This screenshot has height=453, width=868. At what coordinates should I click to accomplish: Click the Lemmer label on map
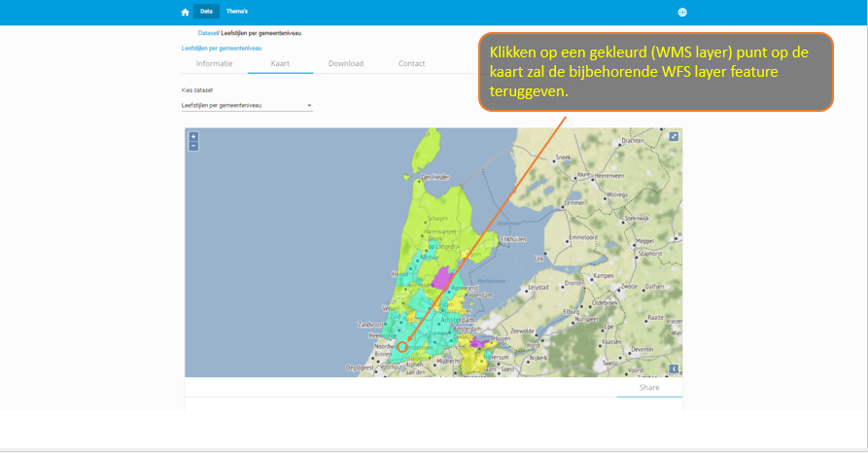(x=574, y=203)
